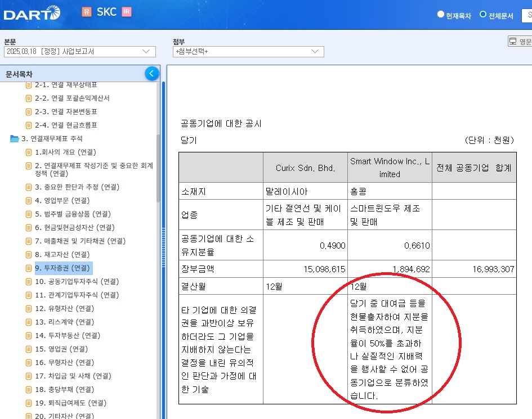The width and height of the screenshot is (532, 419).
Task: Click the monitor icon on 영문 button
Action: coord(513,41)
